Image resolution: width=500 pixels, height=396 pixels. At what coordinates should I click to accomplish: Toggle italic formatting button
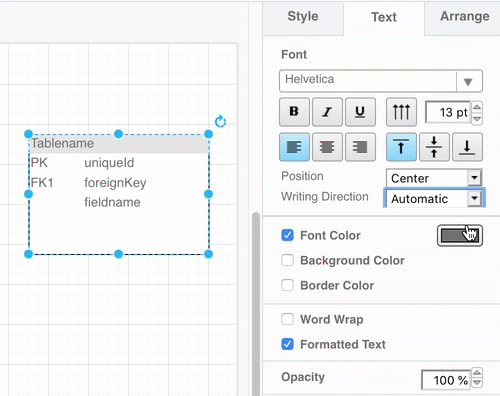pos(327,112)
